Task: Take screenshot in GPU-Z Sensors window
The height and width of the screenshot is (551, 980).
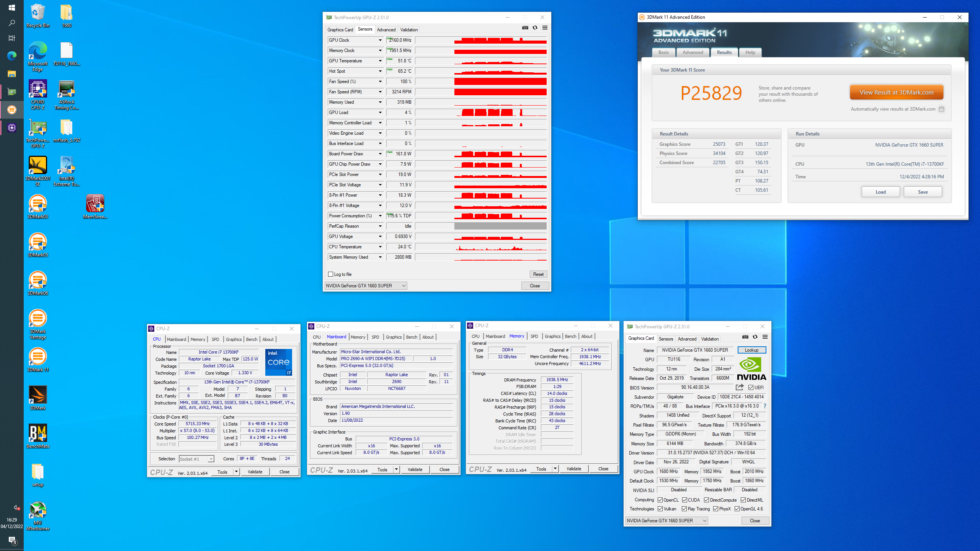Action: (x=525, y=28)
